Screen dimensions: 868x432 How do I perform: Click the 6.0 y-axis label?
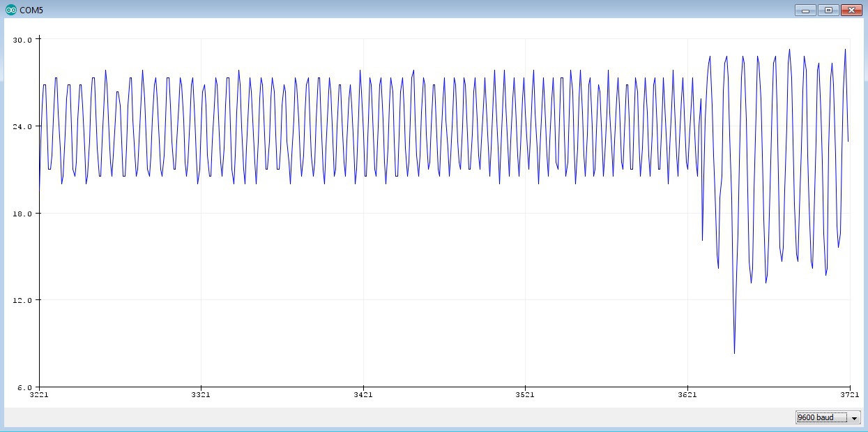[26, 387]
